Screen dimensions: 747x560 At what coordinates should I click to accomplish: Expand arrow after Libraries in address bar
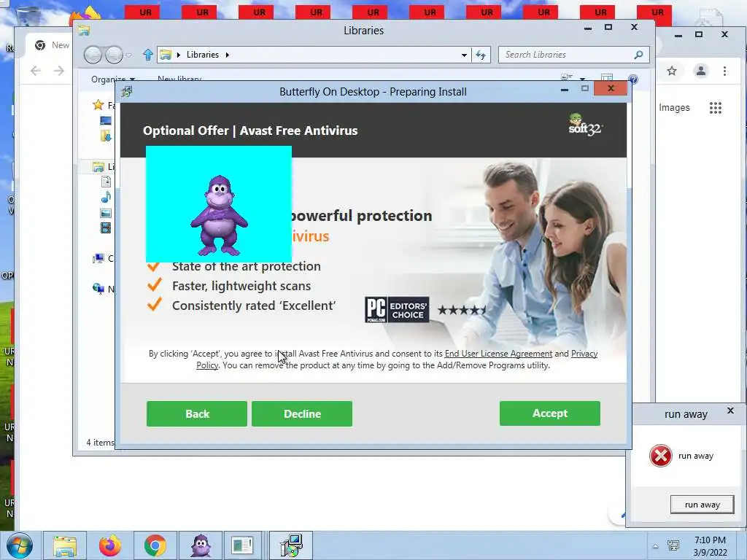pyautogui.click(x=228, y=55)
